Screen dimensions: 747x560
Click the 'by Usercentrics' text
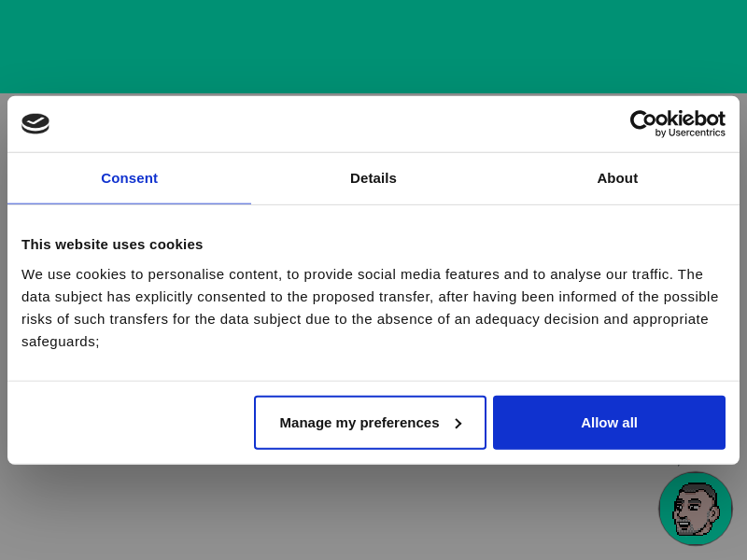click(x=690, y=133)
